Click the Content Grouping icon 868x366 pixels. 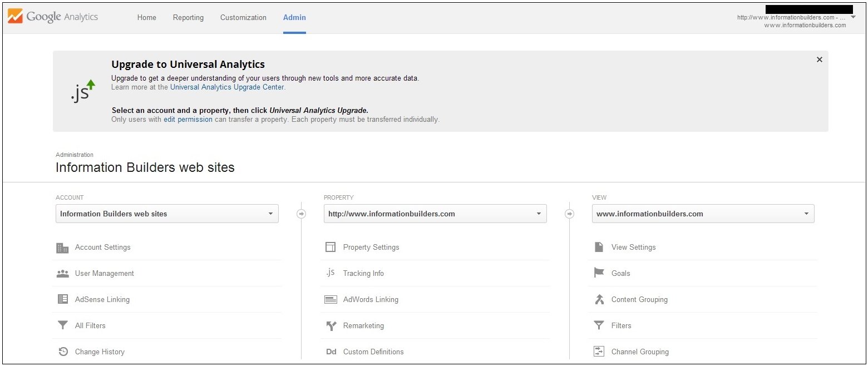point(599,299)
